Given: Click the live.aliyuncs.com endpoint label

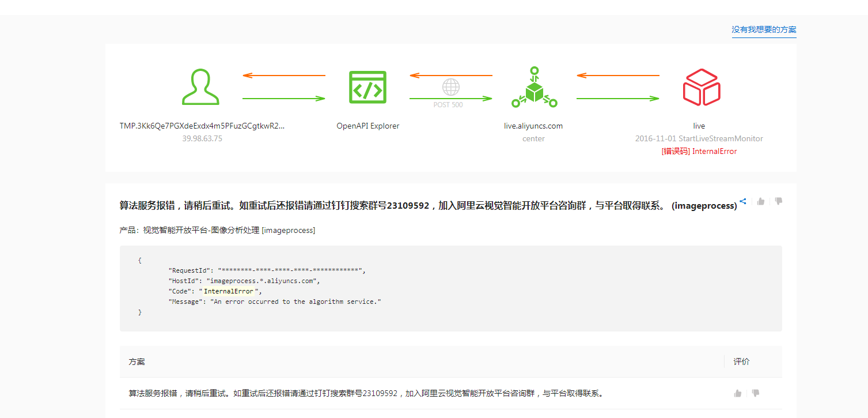Looking at the screenshot, I should click(533, 126).
